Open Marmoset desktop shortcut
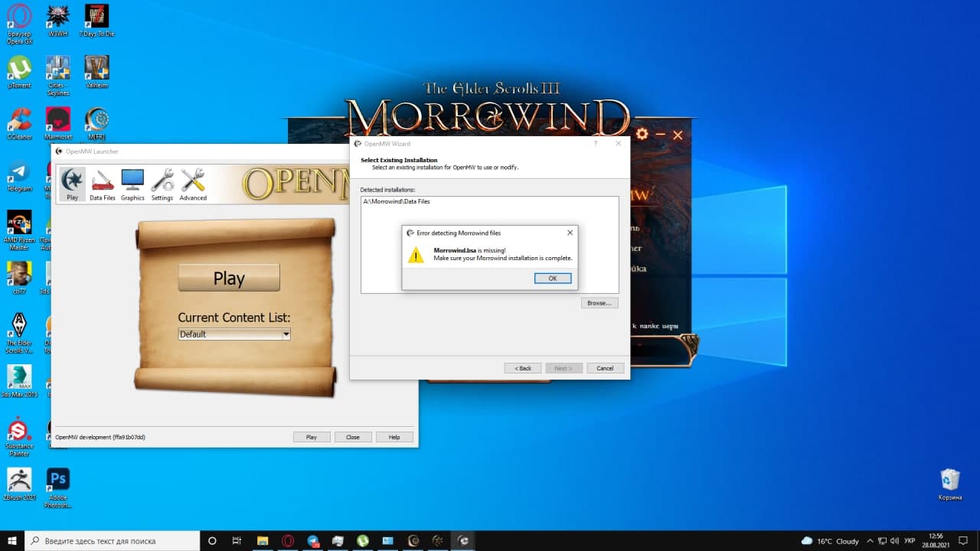Viewport: 980px width, 551px height. [58, 123]
